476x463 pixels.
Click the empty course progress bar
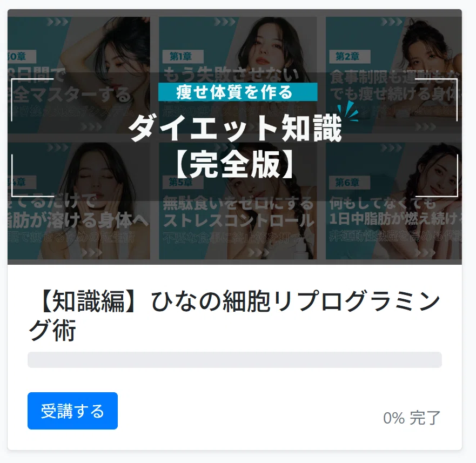tap(234, 360)
